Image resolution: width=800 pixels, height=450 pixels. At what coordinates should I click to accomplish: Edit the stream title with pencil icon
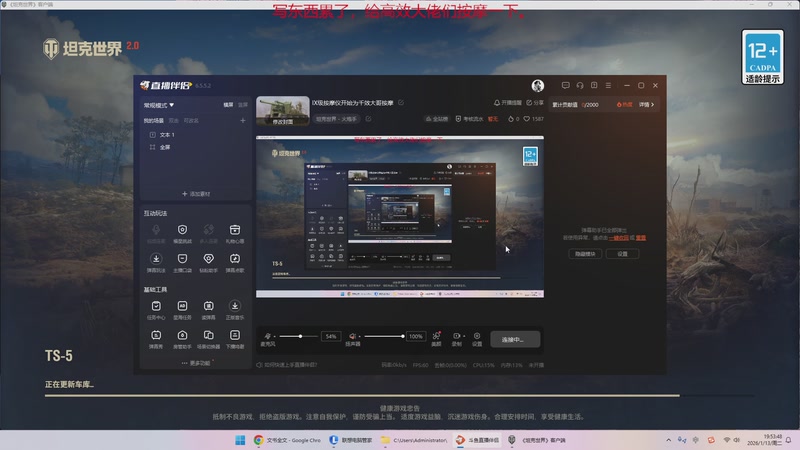coord(401,103)
